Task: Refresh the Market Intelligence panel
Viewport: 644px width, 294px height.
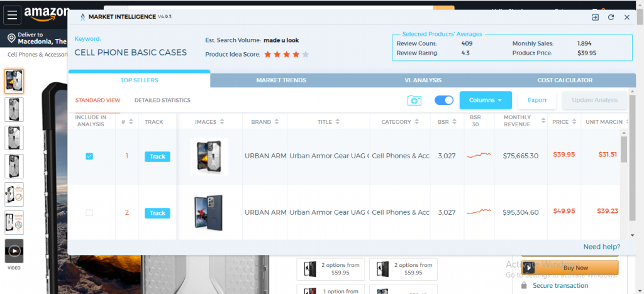Action: [x=611, y=17]
